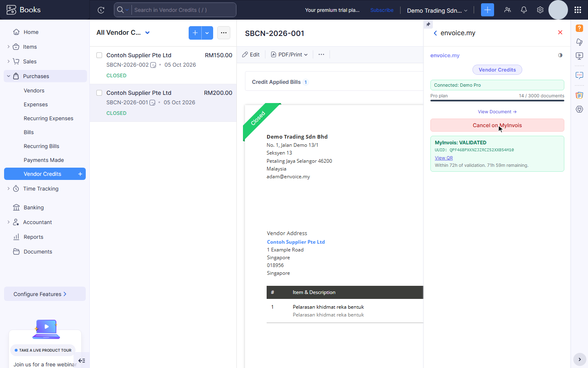
Task: Go back using envoice.my panel chevron
Action: [x=435, y=33]
